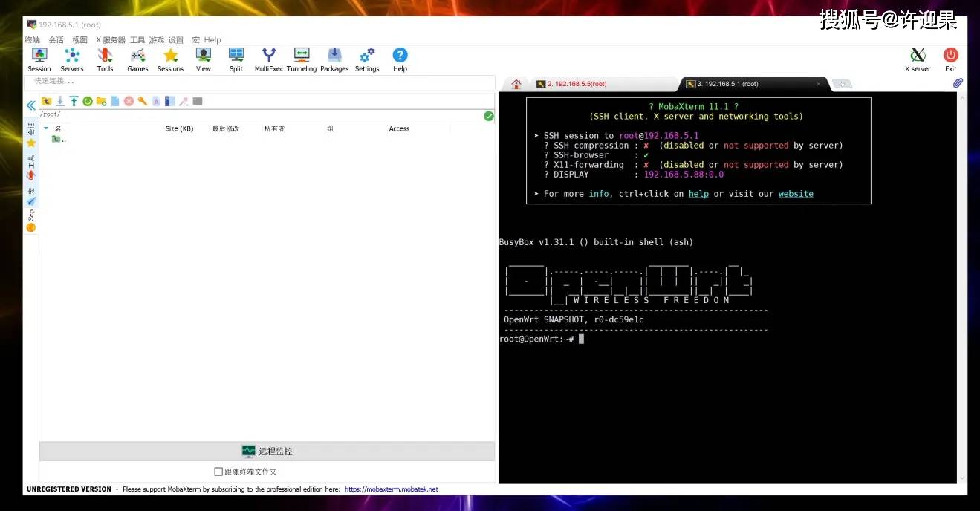Click the /root/ path input field
980x511 pixels.
click(261, 116)
